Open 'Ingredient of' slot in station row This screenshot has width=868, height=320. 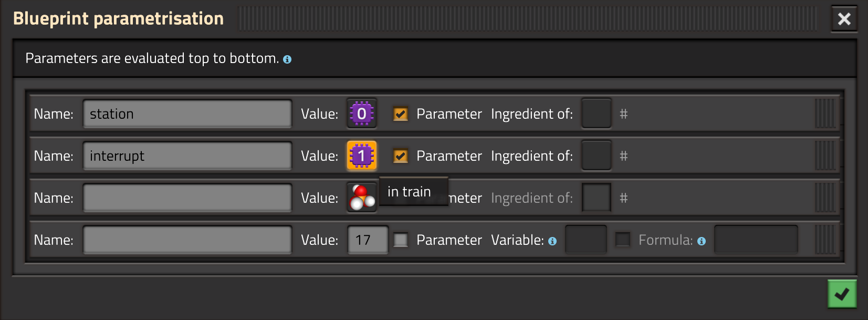[597, 113]
